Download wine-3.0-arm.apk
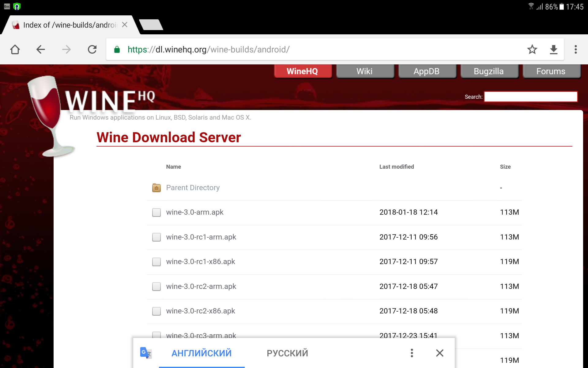 [x=195, y=212]
